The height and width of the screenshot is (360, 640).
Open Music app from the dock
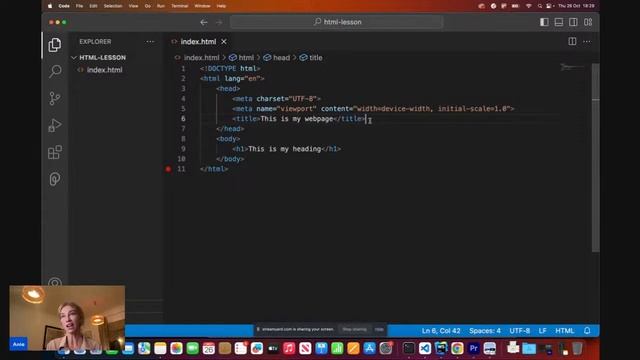coord(289,348)
